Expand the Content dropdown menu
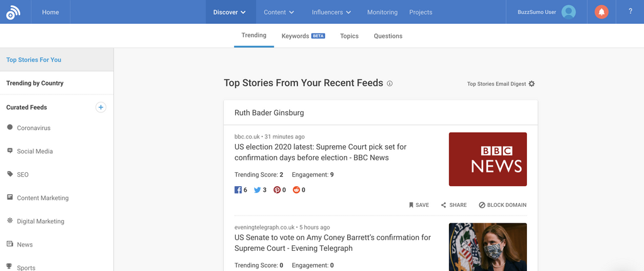 pyautogui.click(x=279, y=12)
